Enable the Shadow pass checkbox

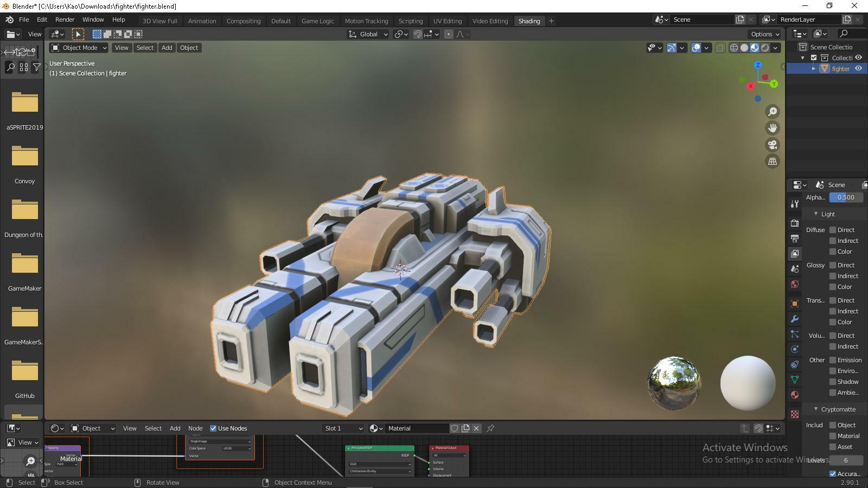(833, 382)
